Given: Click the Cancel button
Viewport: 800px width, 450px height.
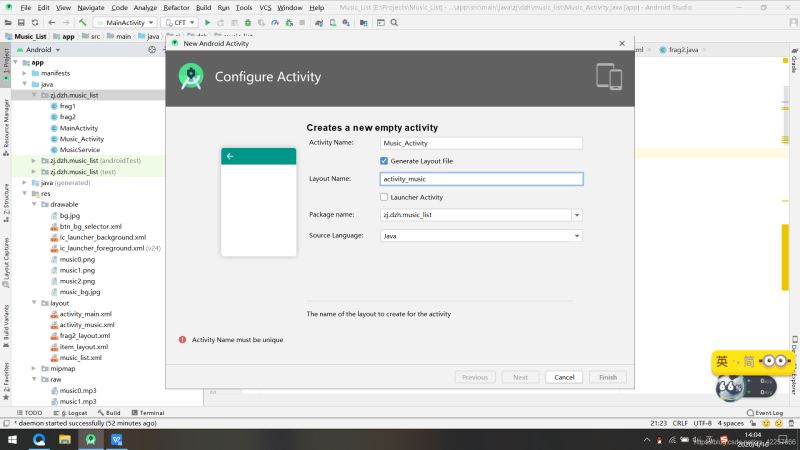Looking at the screenshot, I should pos(563,377).
